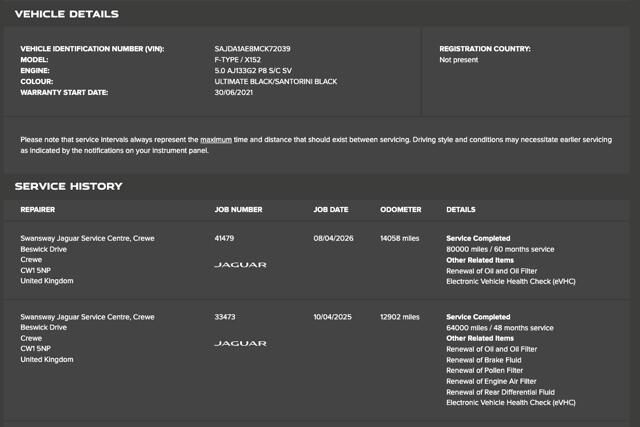Click the VEHICLE DETAILS heading
Image resolution: width=640 pixels, height=427 pixels.
point(67,14)
